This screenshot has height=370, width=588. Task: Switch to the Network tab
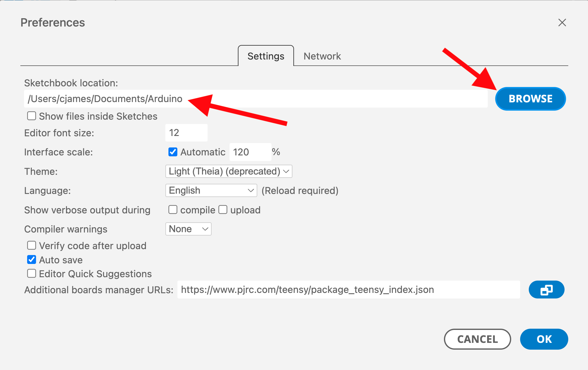pyautogui.click(x=322, y=56)
